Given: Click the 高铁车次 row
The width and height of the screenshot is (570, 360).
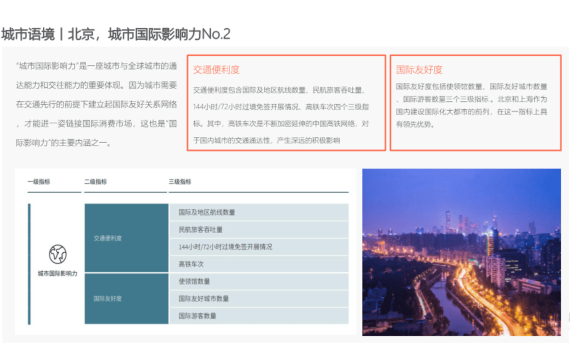Looking at the screenshot, I should pyautogui.click(x=259, y=264).
